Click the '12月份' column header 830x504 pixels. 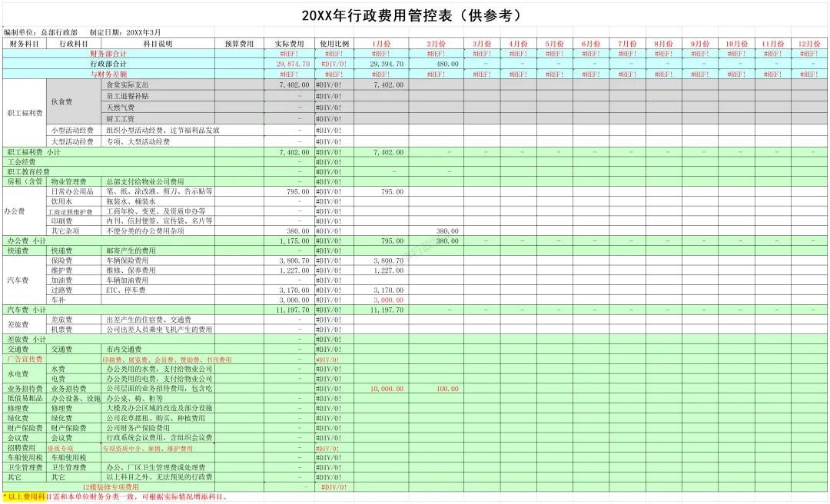pos(808,44)
